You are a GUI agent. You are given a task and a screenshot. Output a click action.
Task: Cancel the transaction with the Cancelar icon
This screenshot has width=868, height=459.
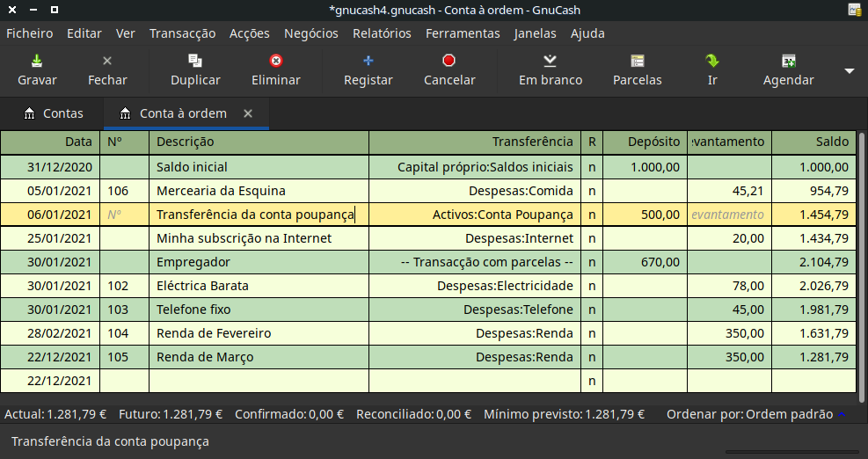(449, 62)
